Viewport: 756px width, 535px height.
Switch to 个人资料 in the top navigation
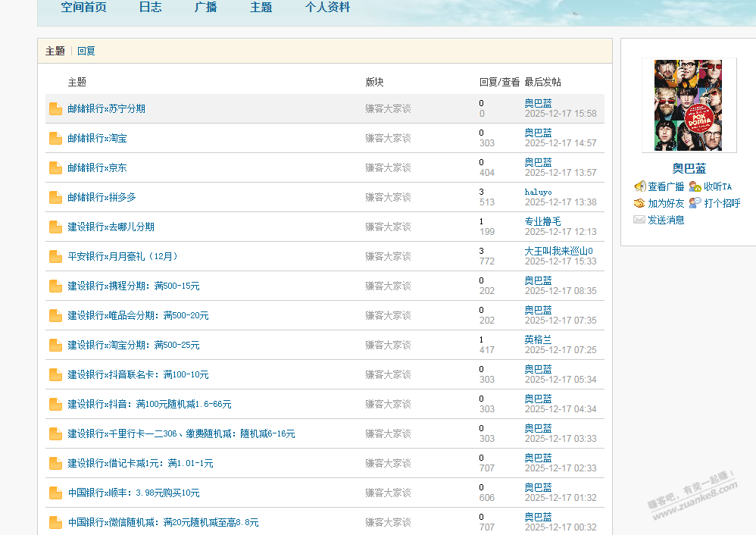pos(327,8)
